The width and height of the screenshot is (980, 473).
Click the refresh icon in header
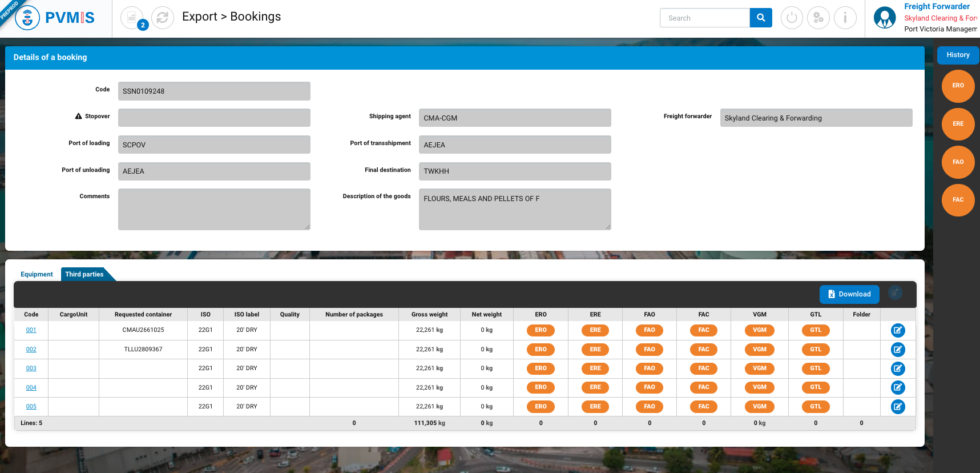pos(163,18)
